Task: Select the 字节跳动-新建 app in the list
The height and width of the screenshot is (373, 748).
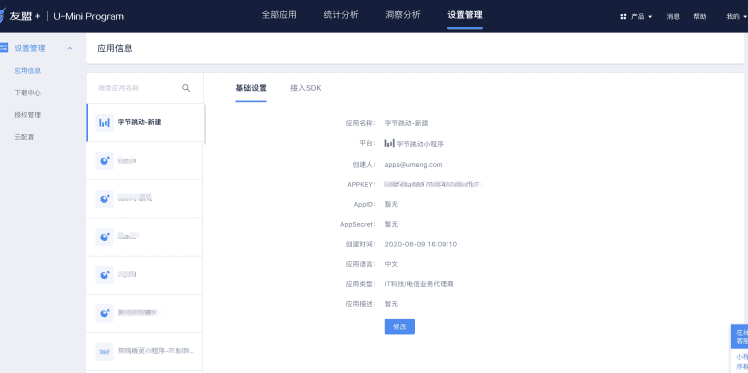Action: tap(145, 123)
